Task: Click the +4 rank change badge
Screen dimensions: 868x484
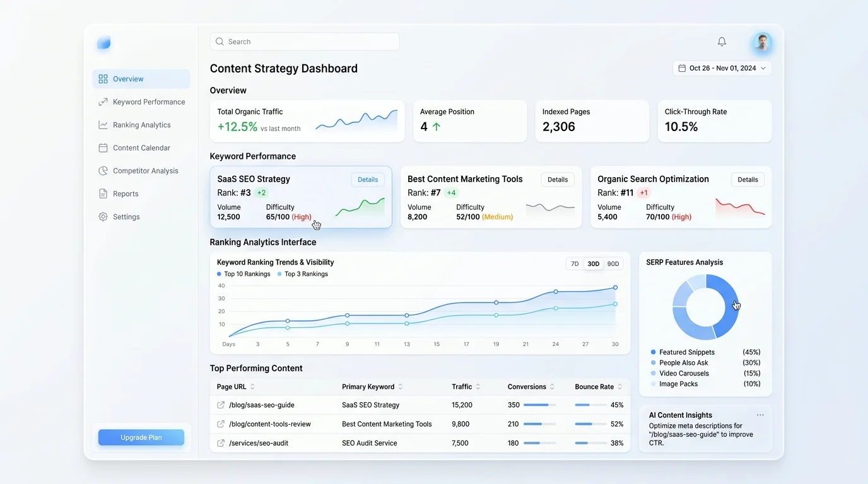Action: click(451, 193)
